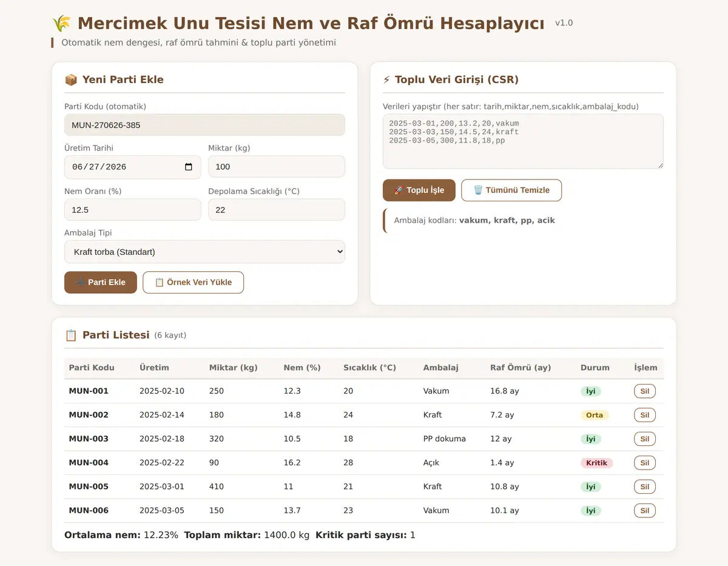Image resolution: width=728 pixels, height=566 pixels.
Task: Load sample data with Örnek Veri Yükle
Action: pos(193,282)
